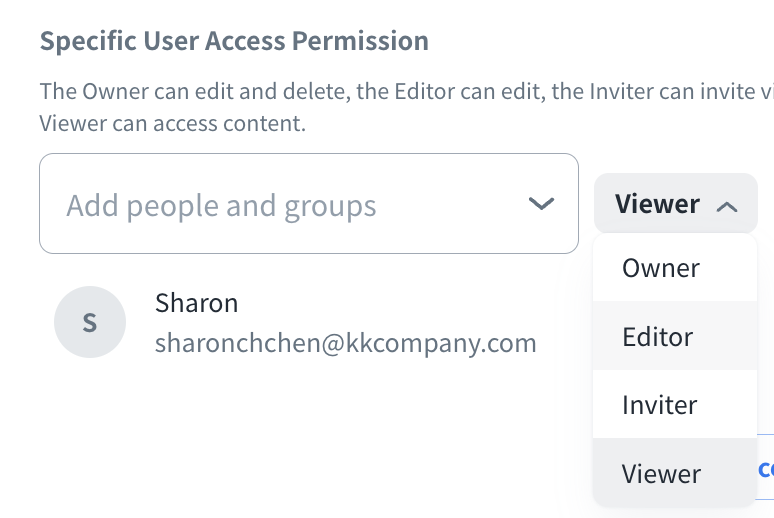Image resolution: width=774 pixels, height=518 pixels.
Task: Click the sharonchchen@kkcompany.com email address
Action: point(346,344)
